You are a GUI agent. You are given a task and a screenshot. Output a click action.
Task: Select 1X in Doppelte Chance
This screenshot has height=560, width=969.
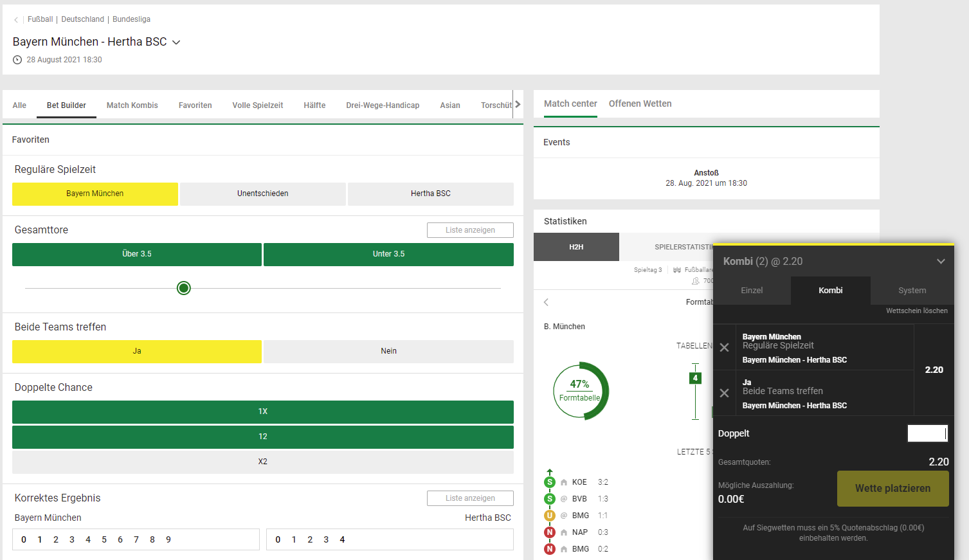(263, 411)
